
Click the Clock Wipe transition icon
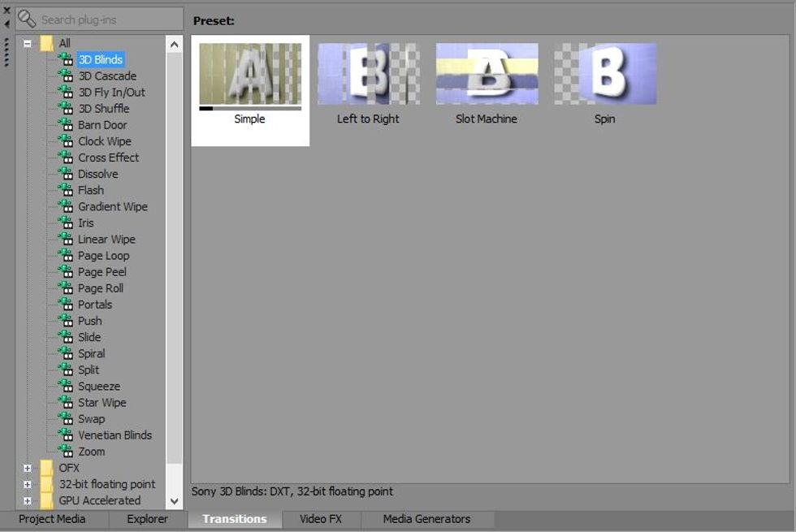(x=65, y=141)
